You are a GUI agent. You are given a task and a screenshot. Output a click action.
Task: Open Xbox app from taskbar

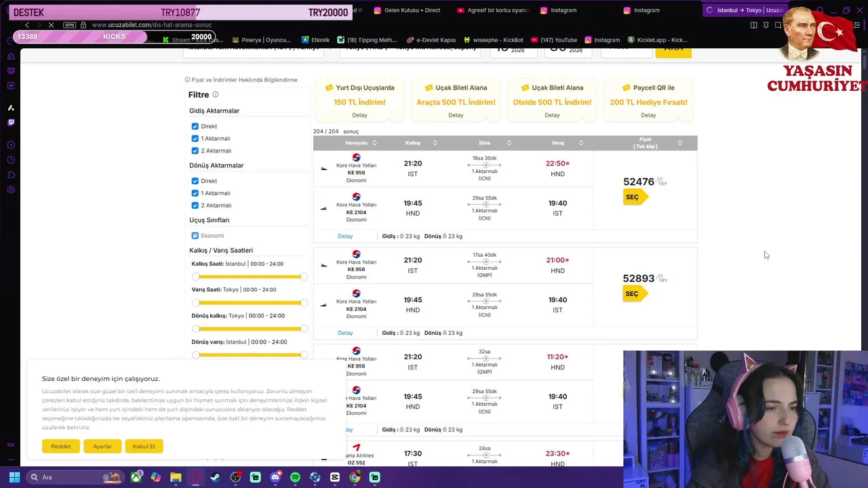tap(136, 477)
